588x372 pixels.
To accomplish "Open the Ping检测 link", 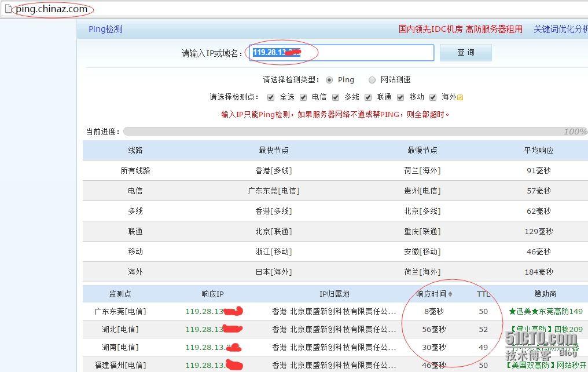I will click(x=105, y=30).
